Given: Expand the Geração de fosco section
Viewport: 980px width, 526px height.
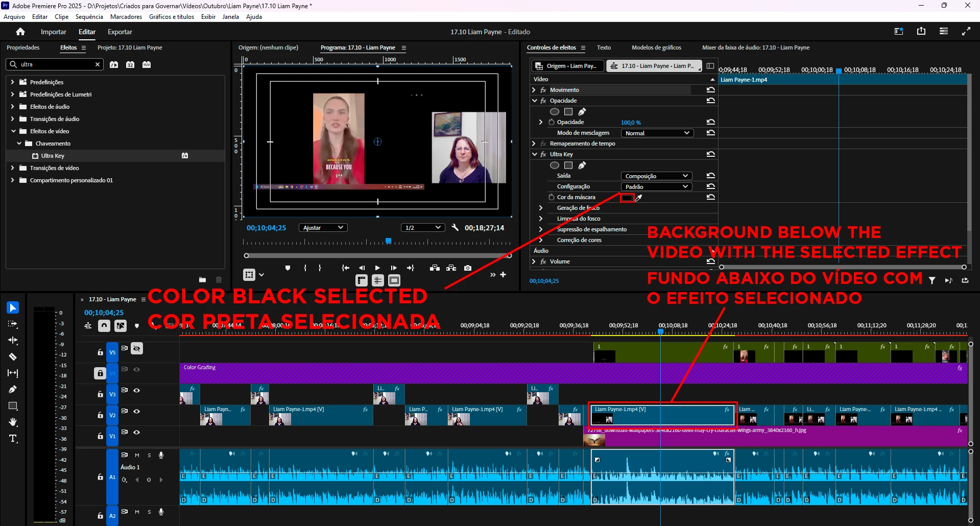Looking at the screenshot, I should pyautogui.click(x=541, y=208).
